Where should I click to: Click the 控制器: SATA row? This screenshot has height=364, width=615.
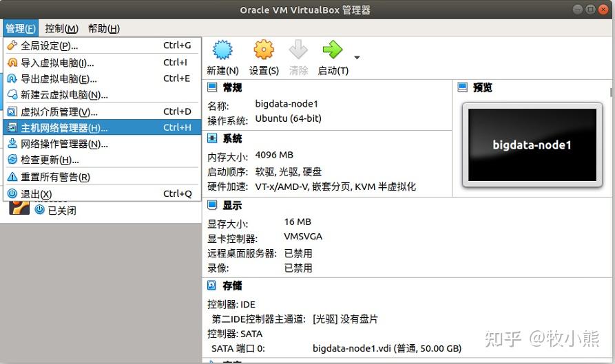tap(235, 334)
